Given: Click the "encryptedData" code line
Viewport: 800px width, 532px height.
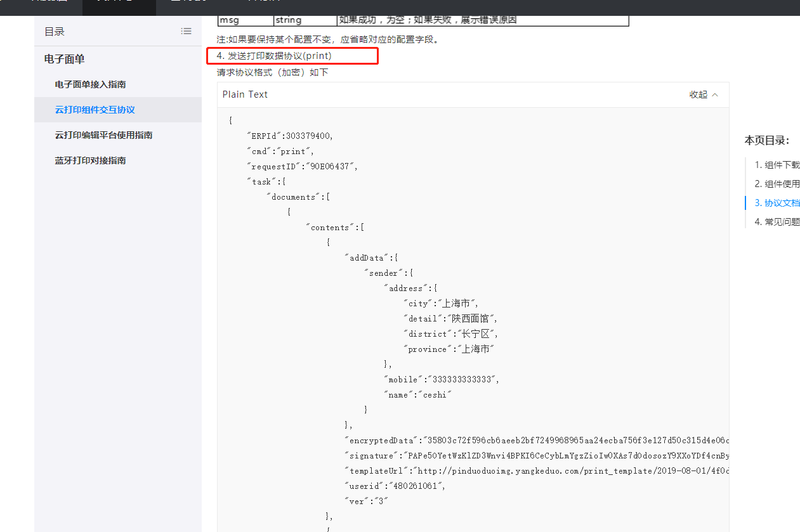Looking at the screenshot, I should pyautogui.click(x=537, y=441).
